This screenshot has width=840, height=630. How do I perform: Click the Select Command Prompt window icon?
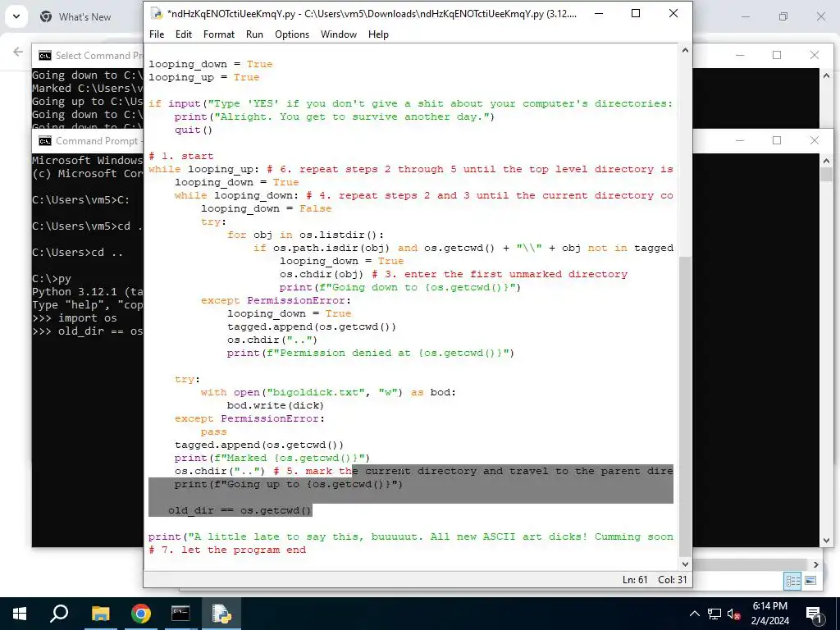(x=45, y=55)
